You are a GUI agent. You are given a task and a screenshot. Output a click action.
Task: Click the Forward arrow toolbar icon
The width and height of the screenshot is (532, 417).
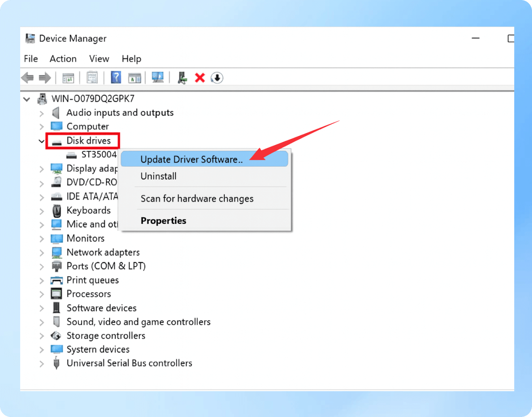click(x=44, y=77)
